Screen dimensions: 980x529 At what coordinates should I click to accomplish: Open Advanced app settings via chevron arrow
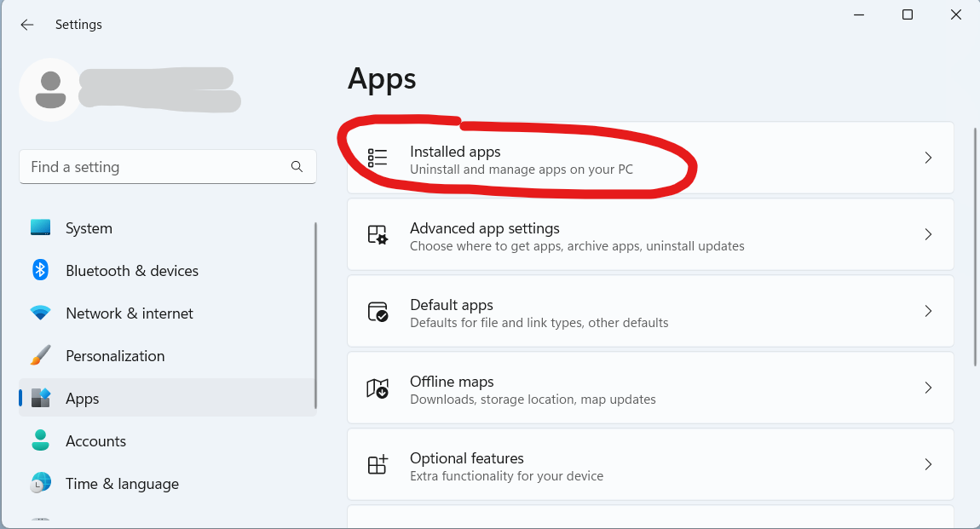pos(928,235)
